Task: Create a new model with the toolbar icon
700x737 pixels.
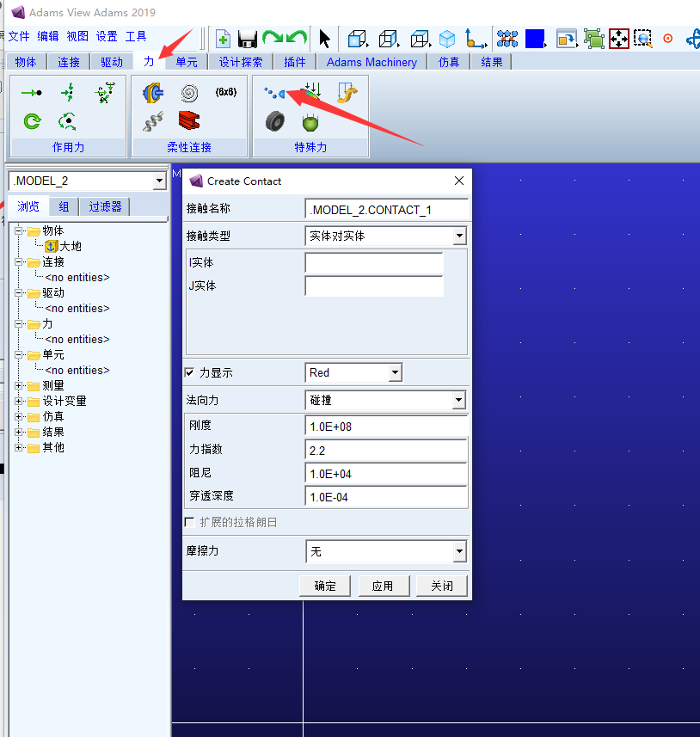Action: (223, 39)
